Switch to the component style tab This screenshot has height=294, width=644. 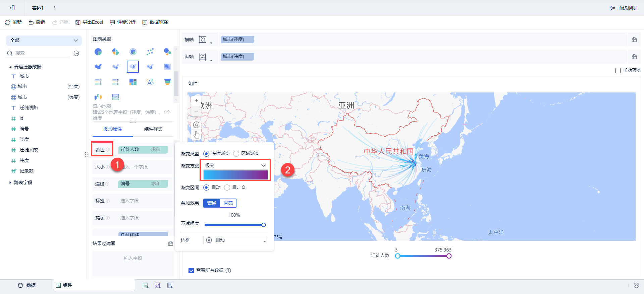point(153,129)
